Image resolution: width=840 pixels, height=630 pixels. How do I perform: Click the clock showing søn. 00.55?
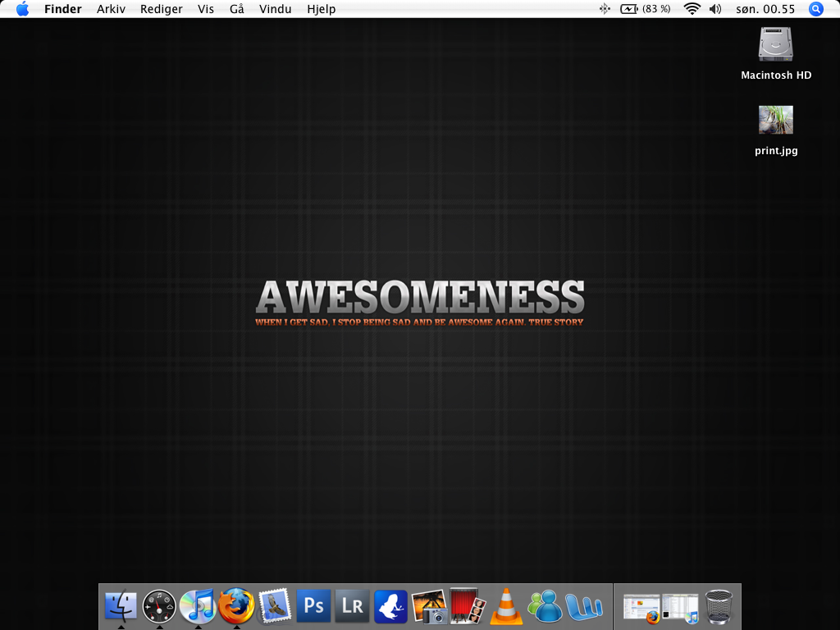tap(765, 9)
